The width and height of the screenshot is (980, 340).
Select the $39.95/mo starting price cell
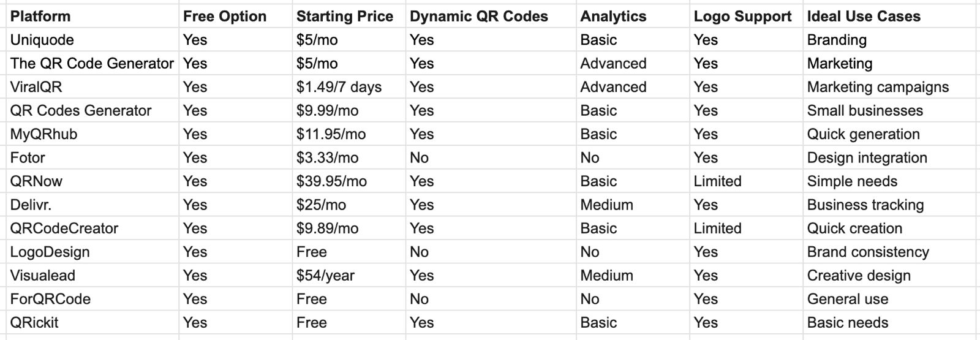[331, 181]
